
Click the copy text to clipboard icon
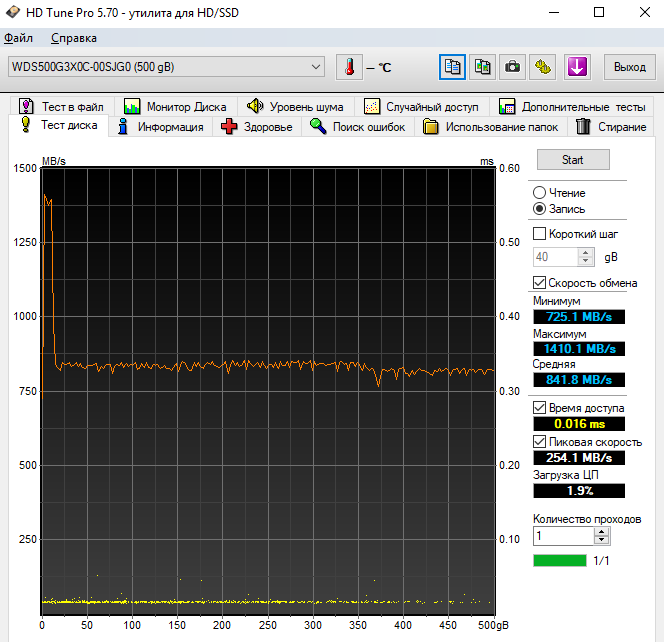click(453, 67)
